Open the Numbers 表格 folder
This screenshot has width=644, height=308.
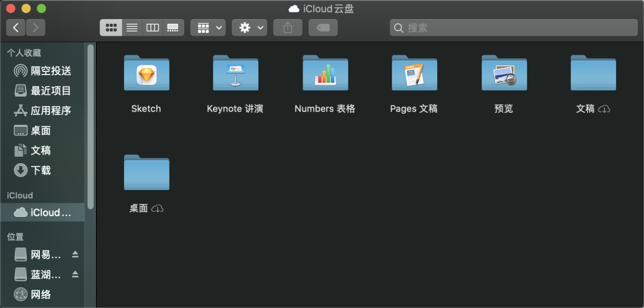point(326,73)
